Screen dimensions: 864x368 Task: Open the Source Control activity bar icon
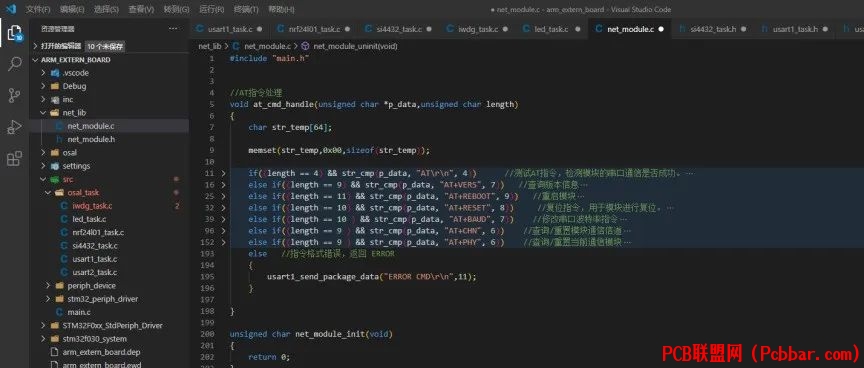click(x=14, y=95)
